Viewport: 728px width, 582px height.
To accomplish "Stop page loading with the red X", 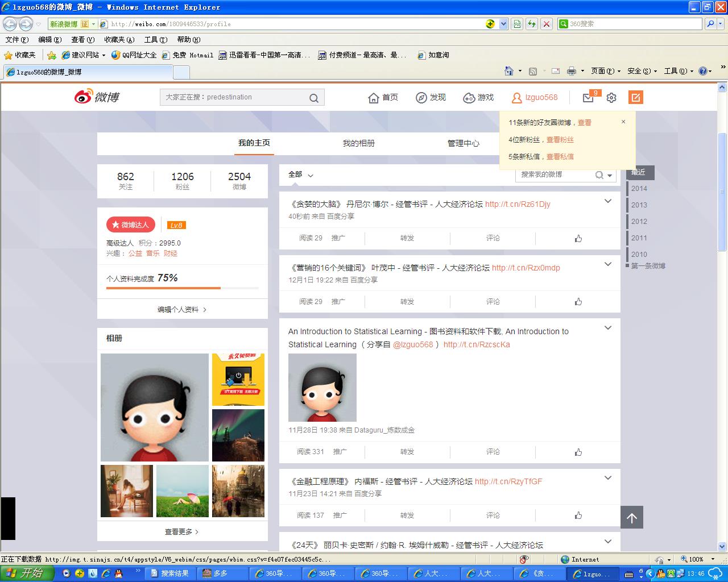I will point(547,24).
